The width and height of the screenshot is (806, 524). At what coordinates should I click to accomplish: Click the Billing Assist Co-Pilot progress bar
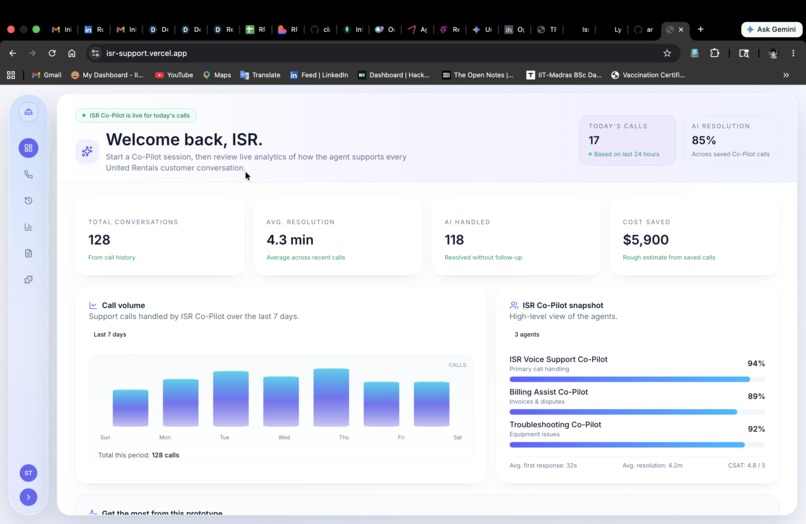pos(637,412)
